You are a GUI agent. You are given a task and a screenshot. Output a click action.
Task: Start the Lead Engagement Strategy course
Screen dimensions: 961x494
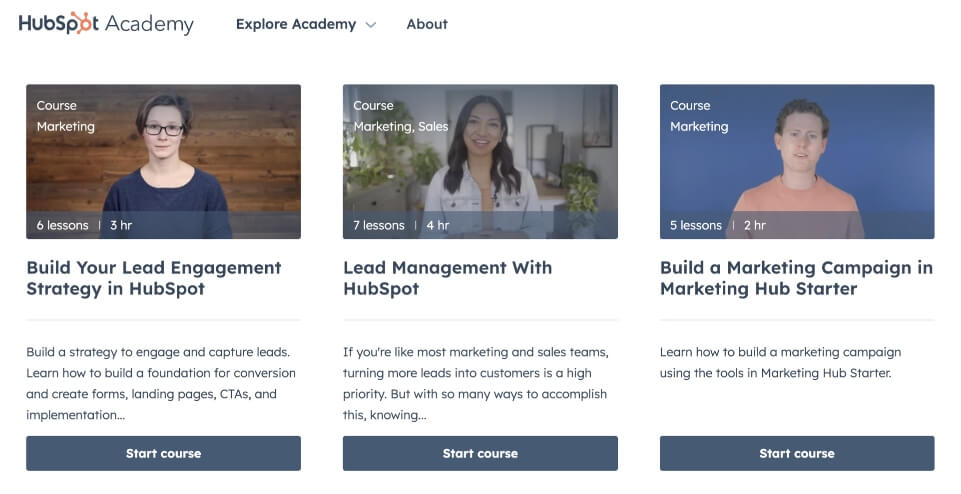click(164, 454)
